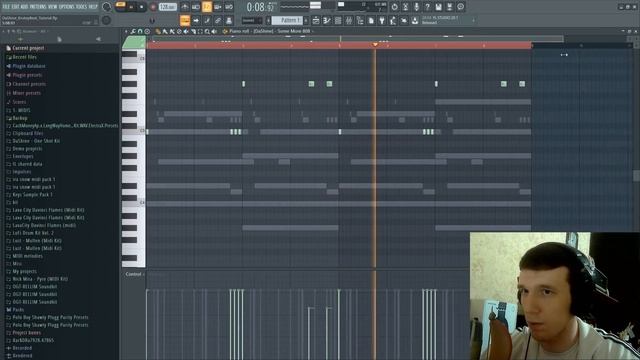Click the next pattern arrow beside Pattern 1
The image size is (640, 360).
point(306,20)
